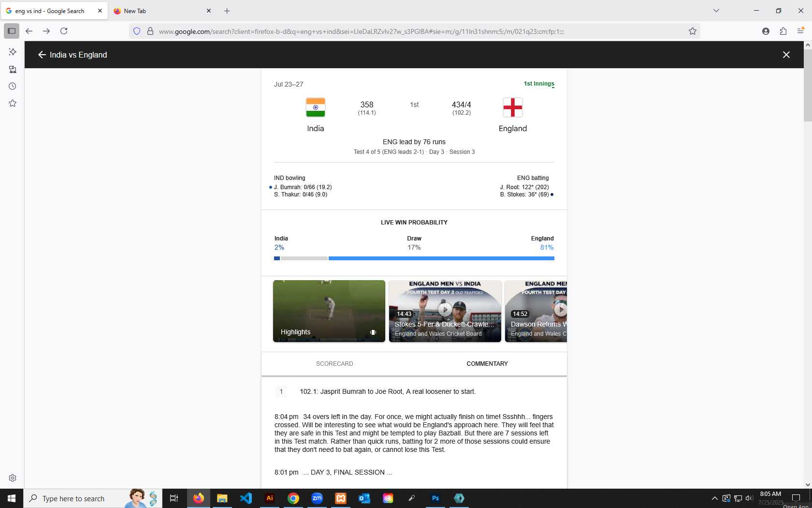
Task: Select the 1st Innings tab
Action: pyautogui.click(x=539, y=84)
